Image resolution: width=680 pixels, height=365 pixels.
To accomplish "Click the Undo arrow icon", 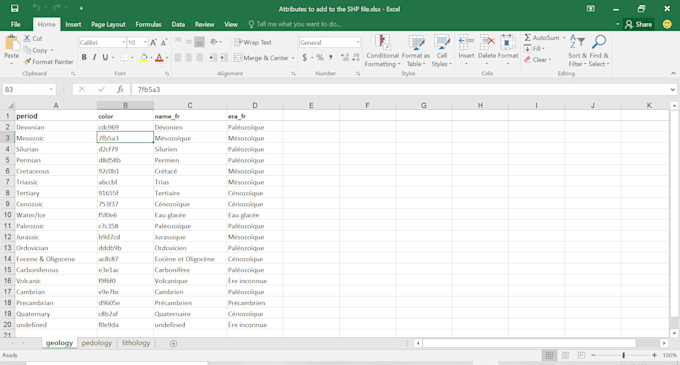I will 36,8.
